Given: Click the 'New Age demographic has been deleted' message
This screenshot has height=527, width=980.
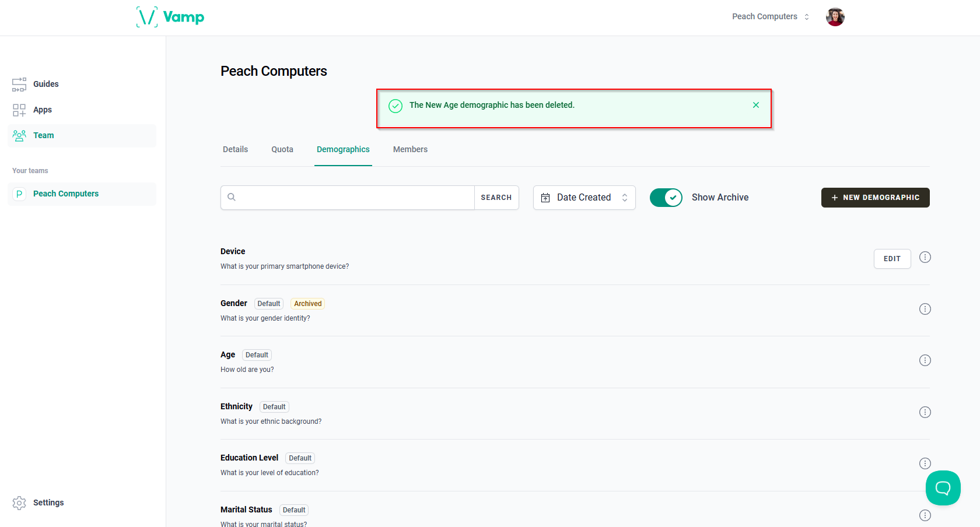Looking at the screenshot, I should tap(492, 105).
